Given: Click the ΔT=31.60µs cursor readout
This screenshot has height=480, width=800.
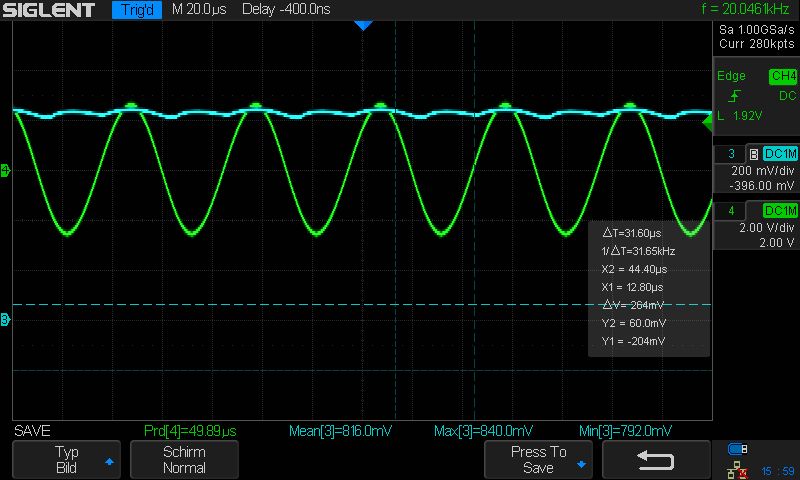Looking at the screenshot, I should (632, 233).
